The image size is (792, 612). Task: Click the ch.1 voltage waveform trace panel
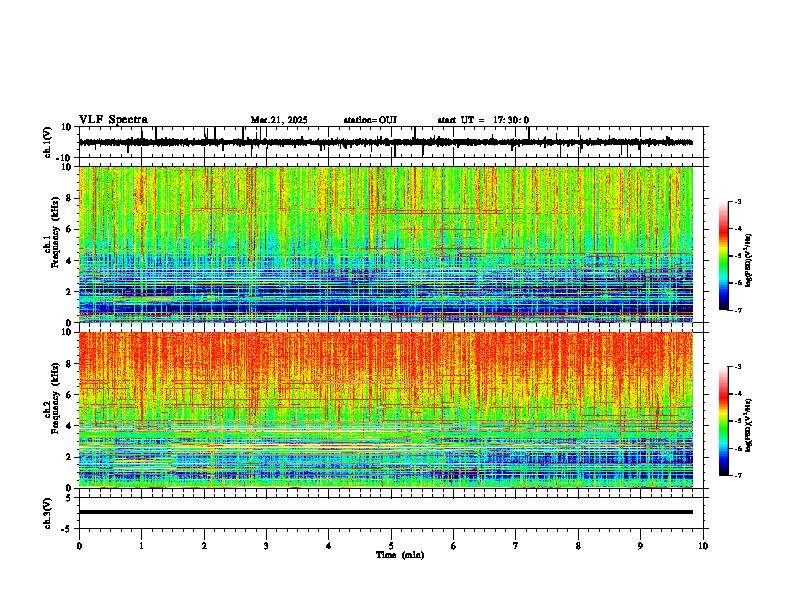tap(393, 142)
